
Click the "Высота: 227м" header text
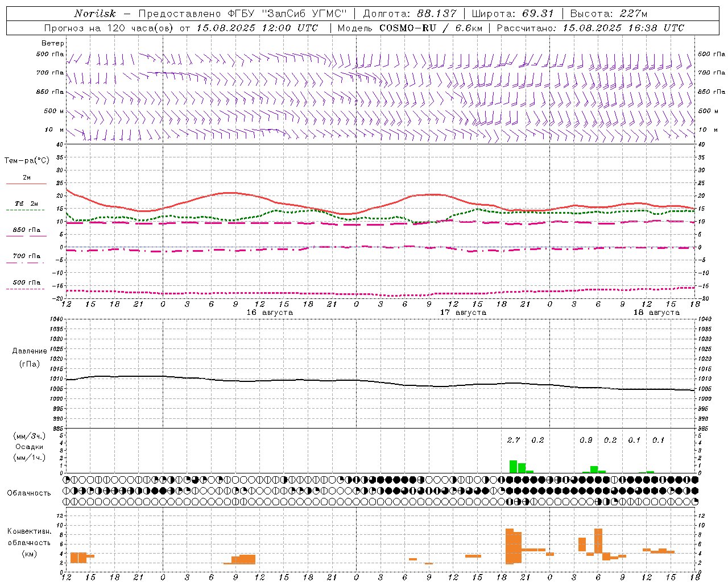[x=609, y=14]
